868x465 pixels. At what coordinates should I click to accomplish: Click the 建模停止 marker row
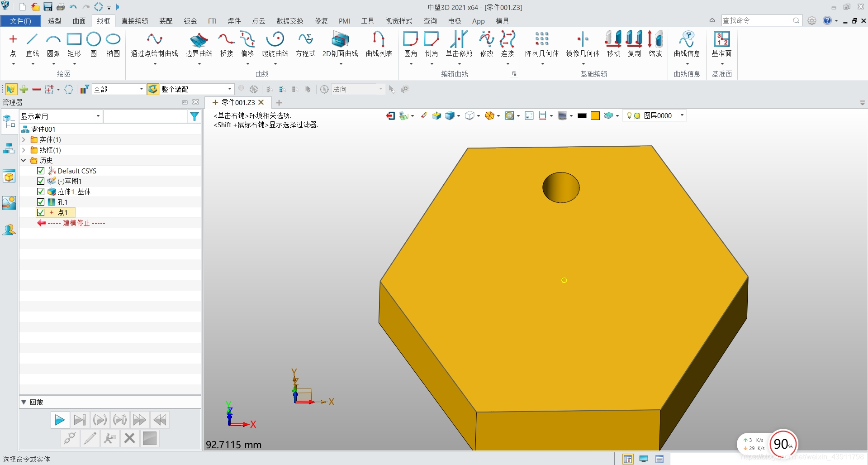tap(71, 223)
